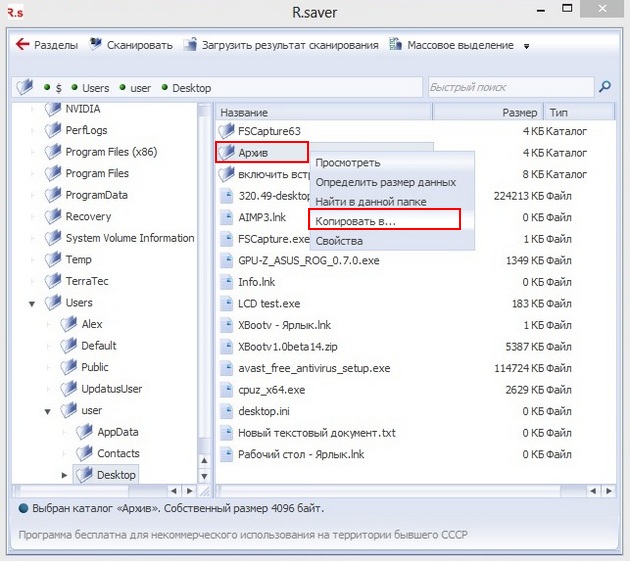Click the Users breadcrumb link
Screen dimensions: 630x561
96,88
